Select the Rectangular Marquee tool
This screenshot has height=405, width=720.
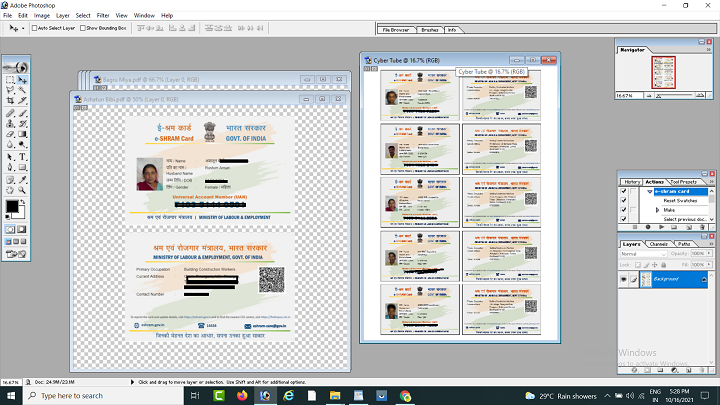(x=10, y=80)
